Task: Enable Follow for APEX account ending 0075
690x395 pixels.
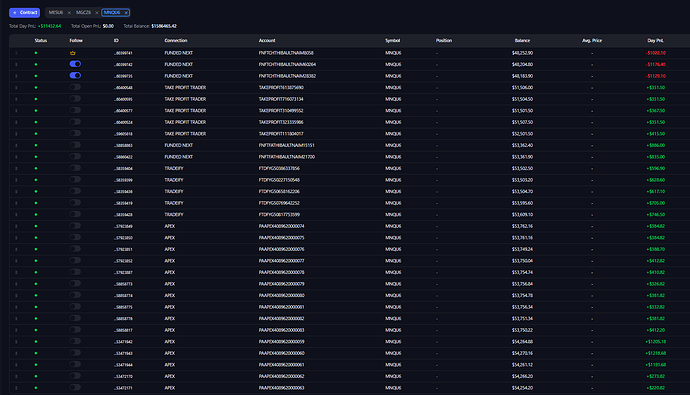Action: tap(75, 237)
